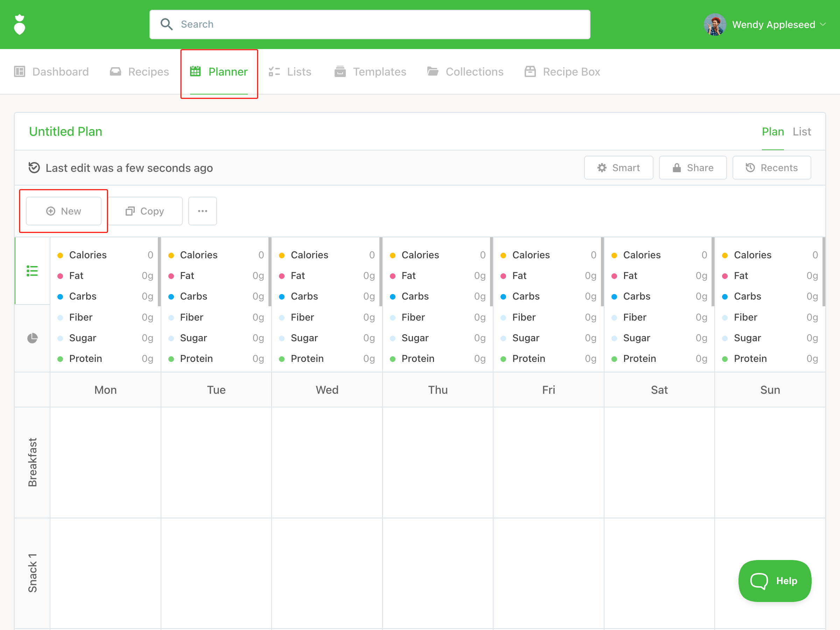Click the New plan button
Image resolution: width=840 pixels, height=630 pixels.
coord(63,211)
